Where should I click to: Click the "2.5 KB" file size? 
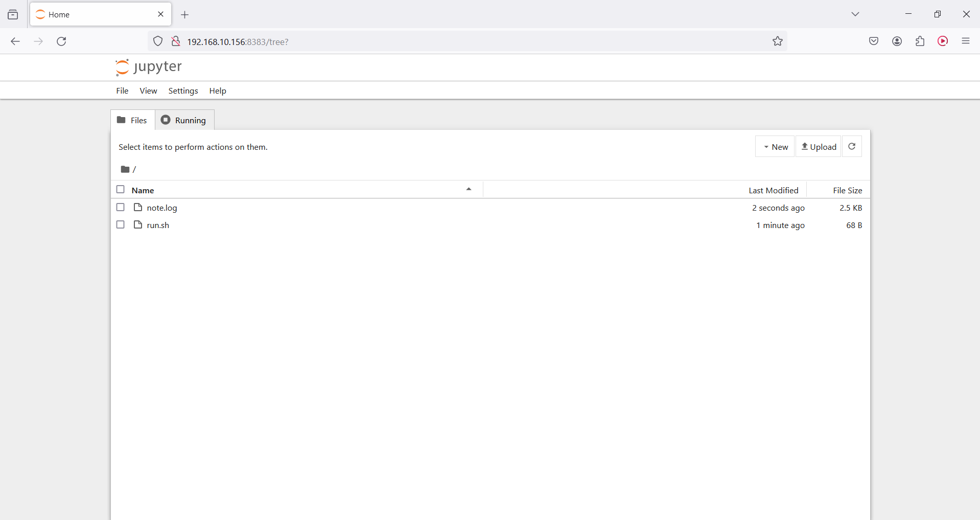[x=851, y=208]
